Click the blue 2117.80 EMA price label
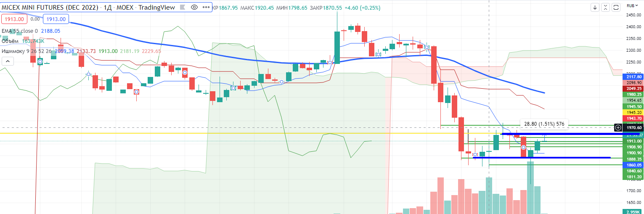This screenshot has height=214, width=644. coord(633,77)
